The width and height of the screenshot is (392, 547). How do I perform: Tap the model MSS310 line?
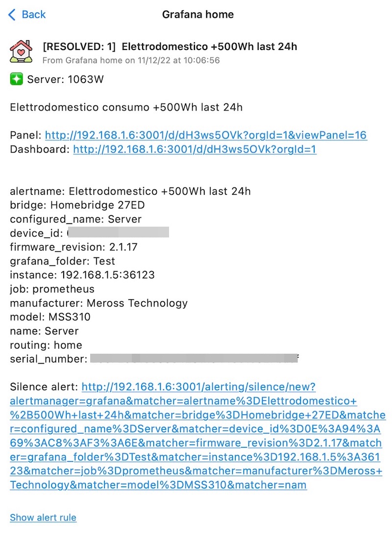point(50,317)
